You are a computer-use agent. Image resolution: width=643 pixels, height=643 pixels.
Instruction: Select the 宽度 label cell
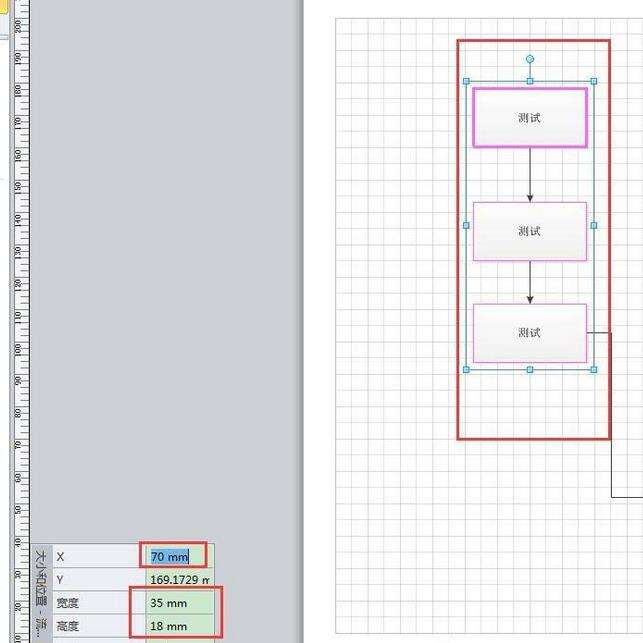[99, 603]
